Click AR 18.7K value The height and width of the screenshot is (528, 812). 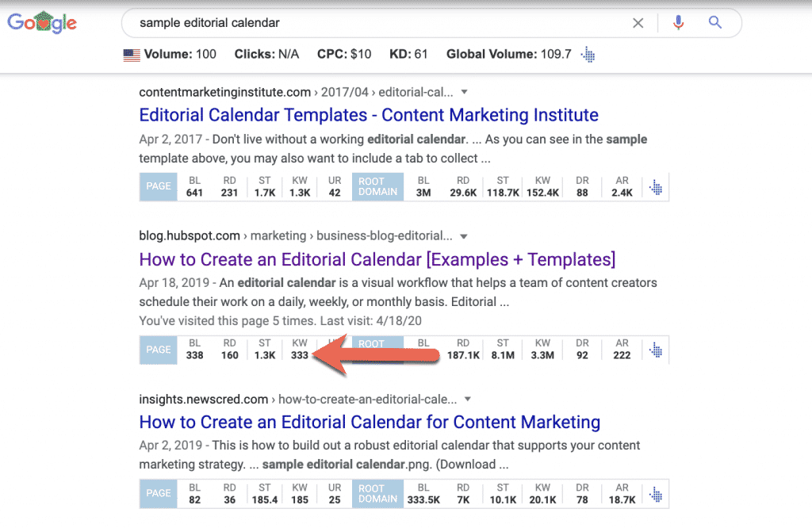(622, 494)
